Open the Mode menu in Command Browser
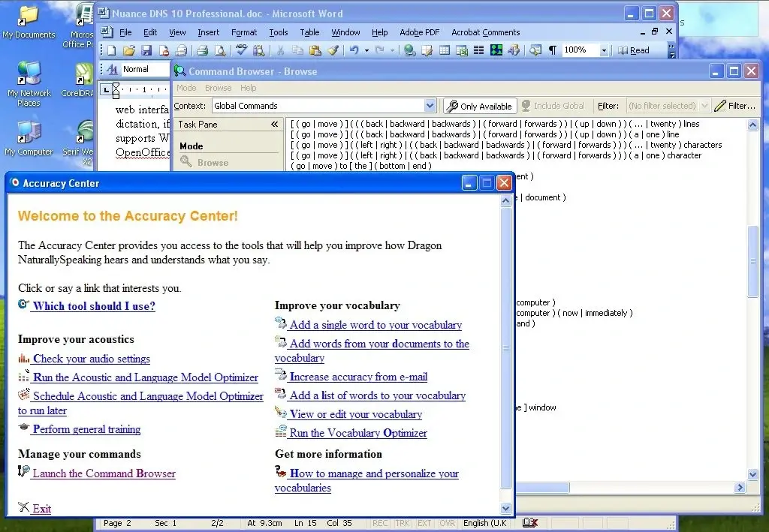This screenshot has width=769, height=532. [186, 89]
